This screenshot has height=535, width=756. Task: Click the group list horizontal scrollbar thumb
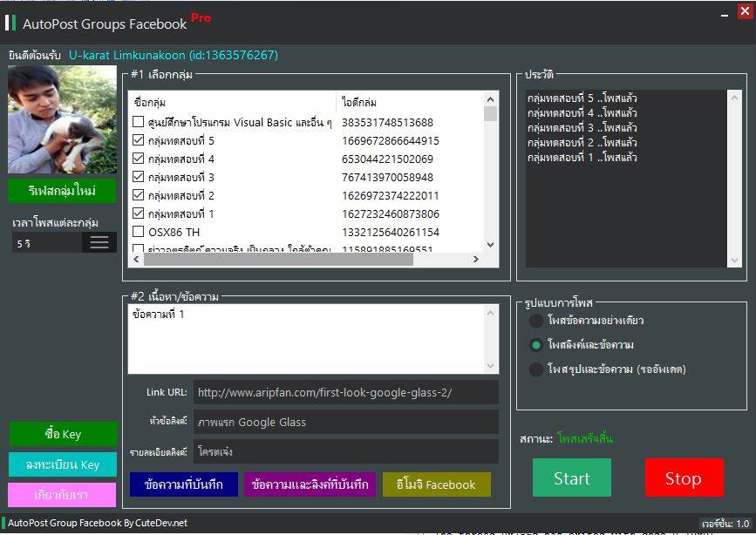click(278, 260)
